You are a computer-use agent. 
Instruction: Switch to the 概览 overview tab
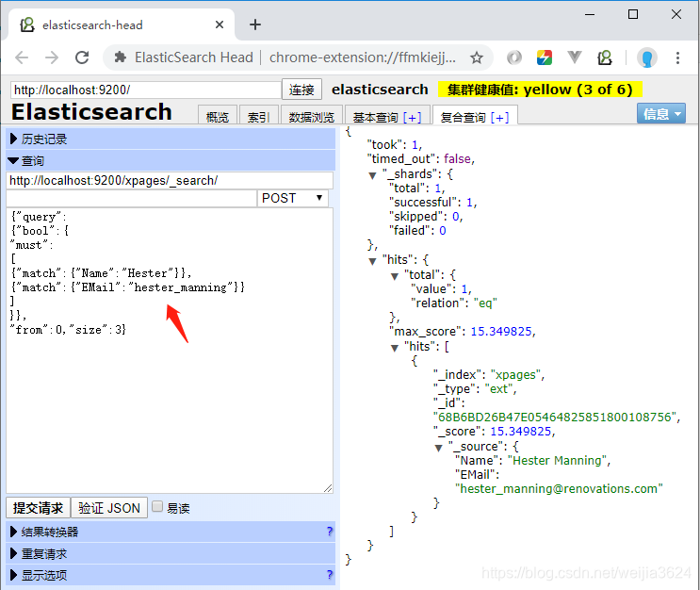(x=218, y=117)
